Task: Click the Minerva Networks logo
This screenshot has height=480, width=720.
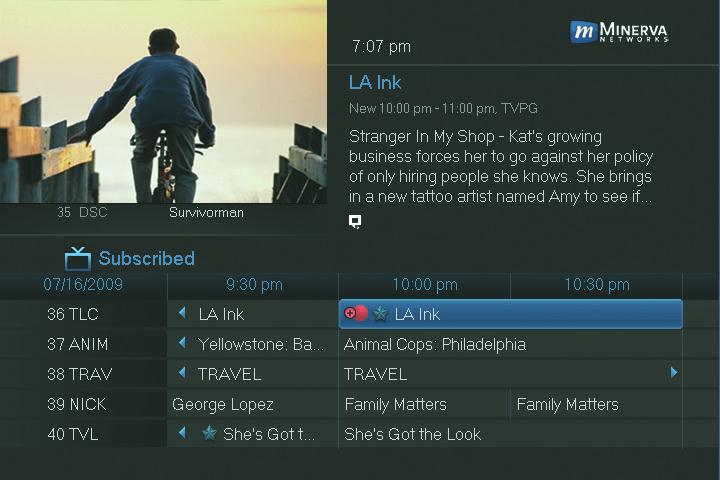Action: (619, 32)
